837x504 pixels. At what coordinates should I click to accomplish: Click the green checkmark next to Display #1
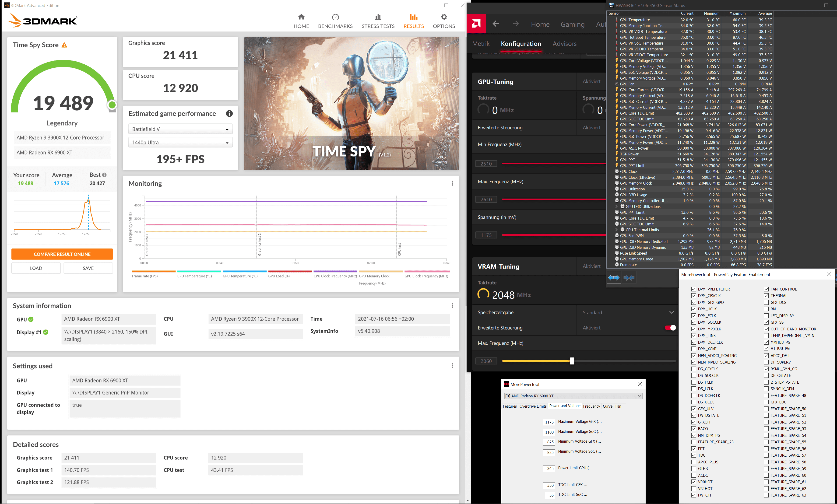click(x=46, y=332)
